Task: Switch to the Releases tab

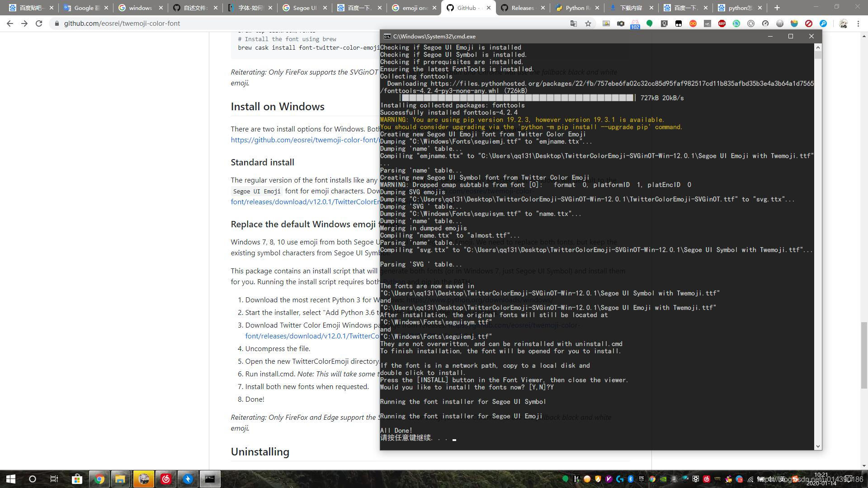Action: pyautogui.click(x=523, y=8)
